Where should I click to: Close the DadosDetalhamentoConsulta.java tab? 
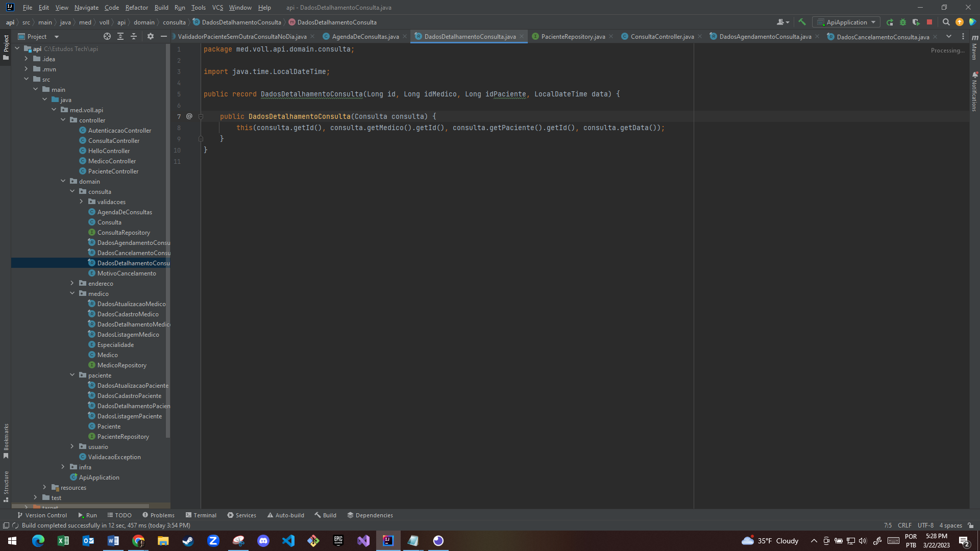[522, 36]
